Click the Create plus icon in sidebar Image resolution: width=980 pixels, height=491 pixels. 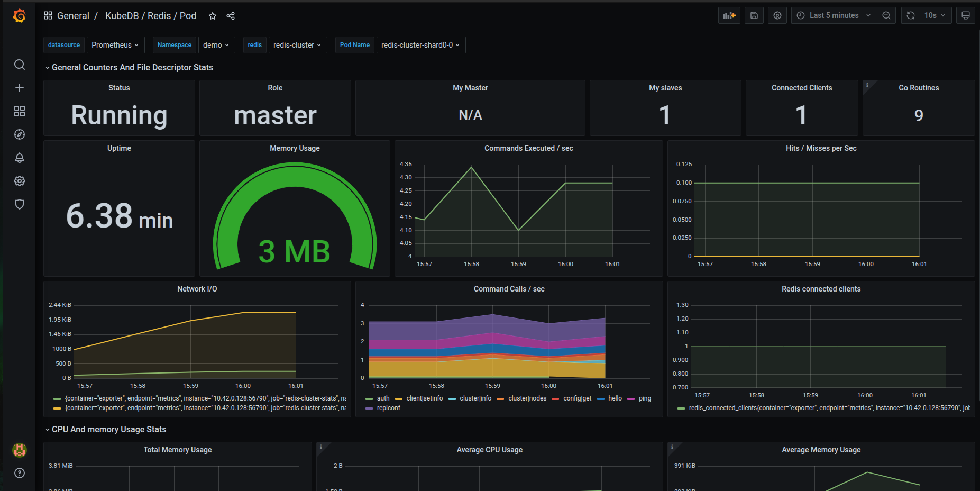pyautogui.click(x=20, y=88)
